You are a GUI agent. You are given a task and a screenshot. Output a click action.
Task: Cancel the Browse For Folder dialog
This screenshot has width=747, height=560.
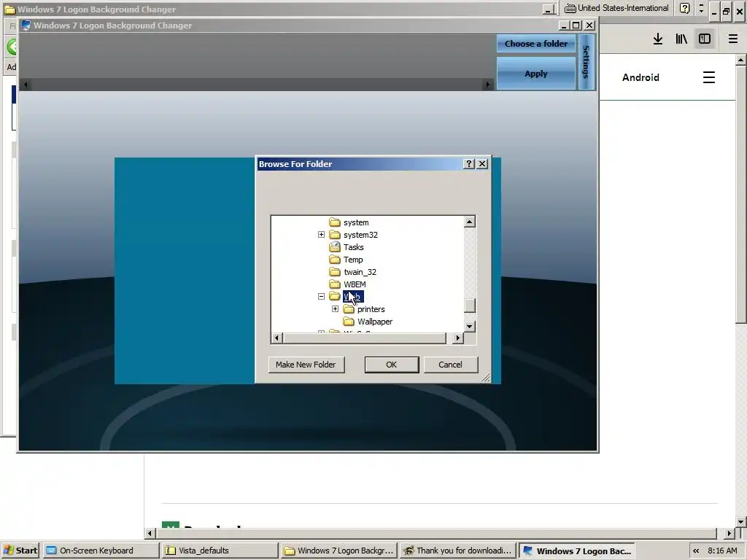(450, 365)
